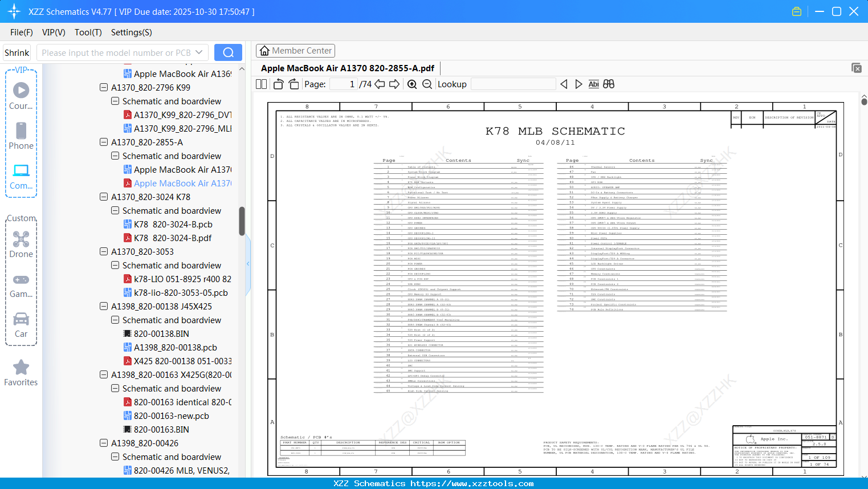Image resolution: width=868 pixels, height=489 pixels.
Task: Click the house icon in Member Center
Action: point(264,51)
